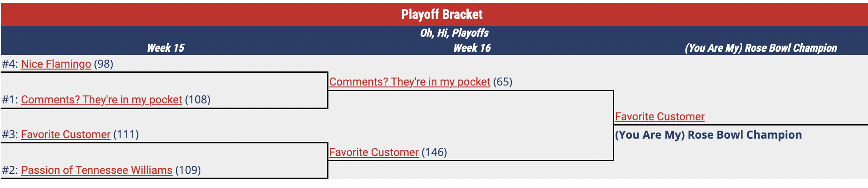Open Week 16 Comments? They're in my pocket link
The height and width of the screenshot is (188, 868).
click(410, 82)
